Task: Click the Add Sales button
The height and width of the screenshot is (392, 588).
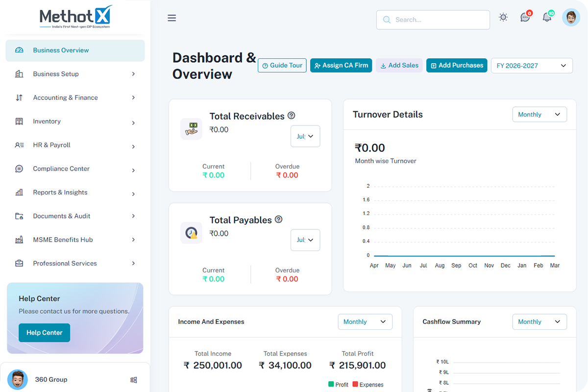Action: click(x=399, y=65)
